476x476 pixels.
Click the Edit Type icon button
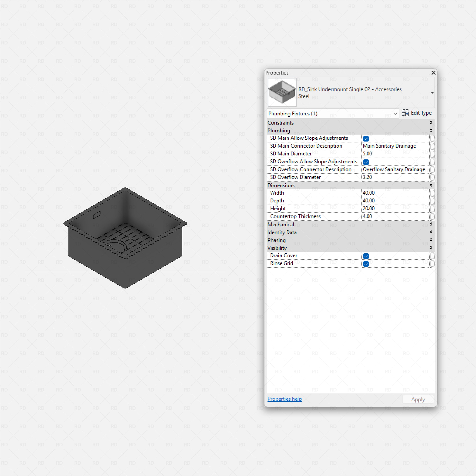405,113
